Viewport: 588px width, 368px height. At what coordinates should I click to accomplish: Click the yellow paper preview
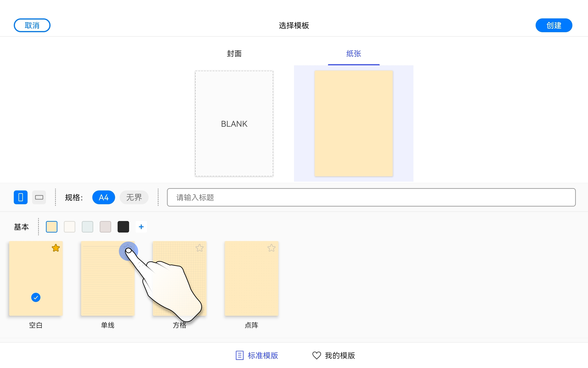[353, 124]
